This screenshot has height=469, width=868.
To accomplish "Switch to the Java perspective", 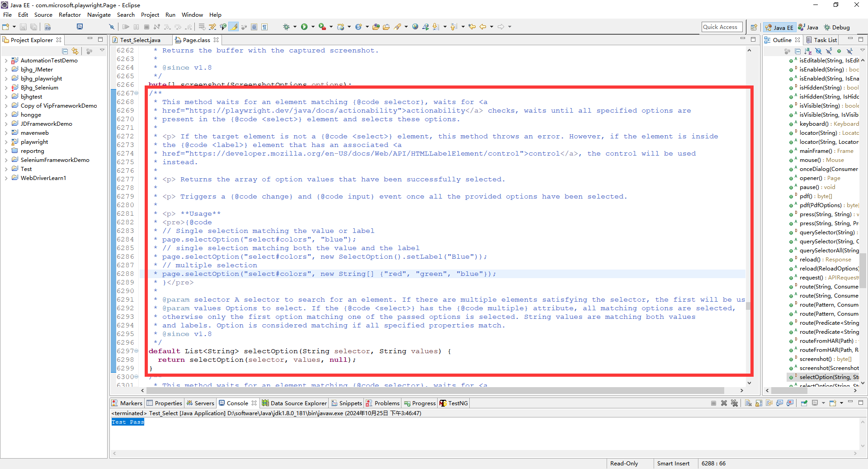I will (808, 28).
